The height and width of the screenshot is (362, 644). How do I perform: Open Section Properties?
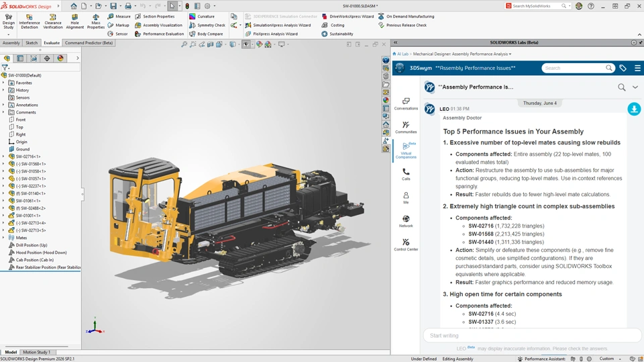pyautogui.click(x=155, y=16)
